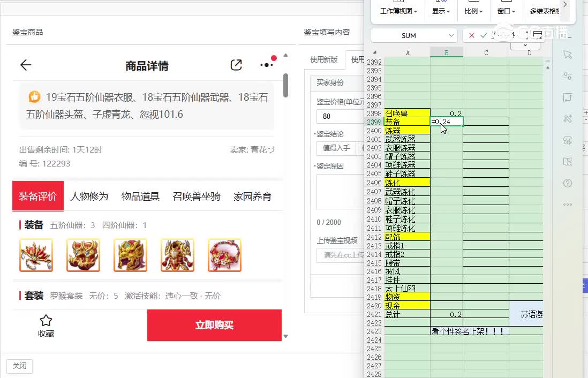Click the 关闭 button at bottom left
Viewport: 588px width, 378px height.
(x=20, y=366)
